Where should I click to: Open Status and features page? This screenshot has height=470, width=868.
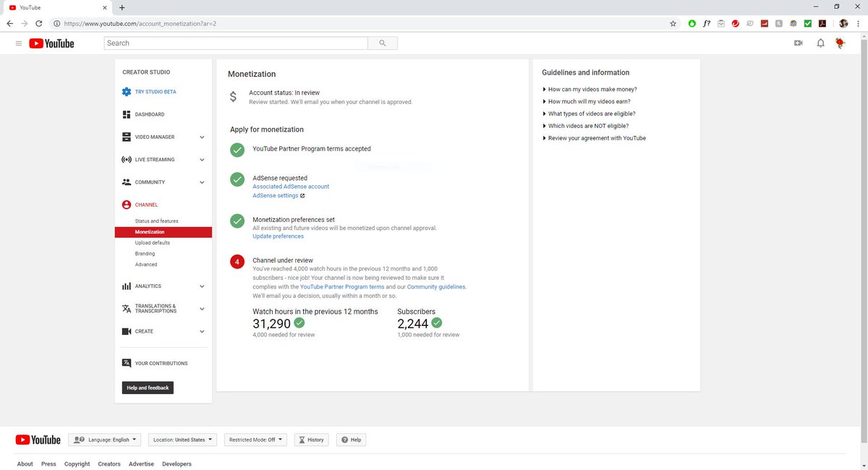[156, 221]
